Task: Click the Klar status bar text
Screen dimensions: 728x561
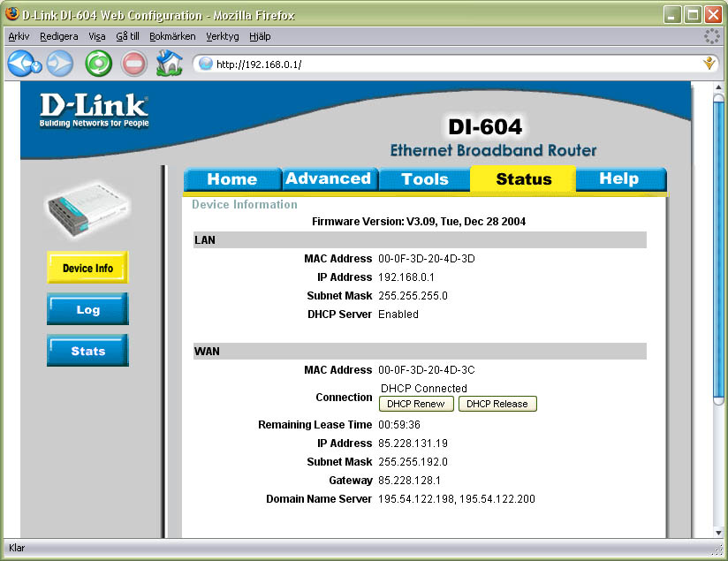Action: point(17,548)
